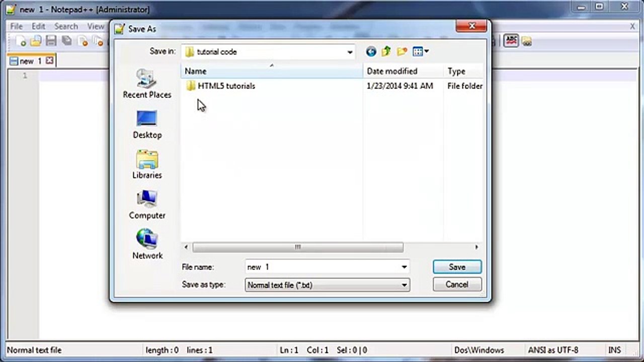
Task: Select the new 1 document tab
Action: pyautogui.click(x=30, y=61)
